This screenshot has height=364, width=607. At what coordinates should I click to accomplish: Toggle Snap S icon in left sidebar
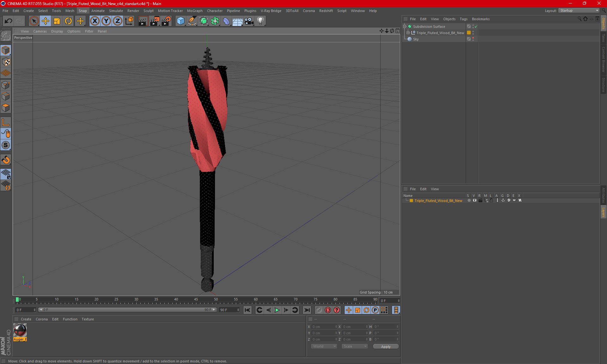pos(6,145)
